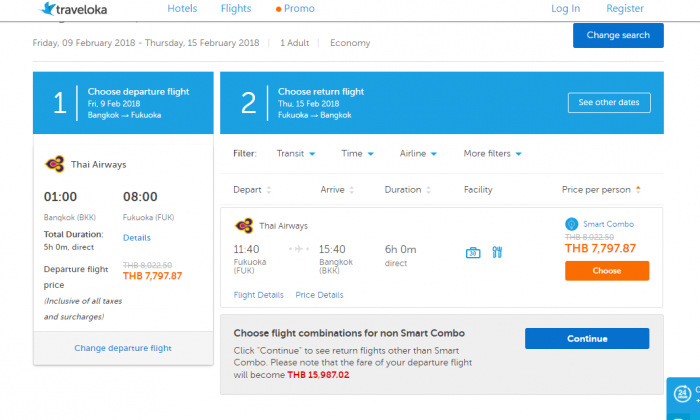Screen dimensions: 700x420
Task: Click the Change search button
Action: click(618, 35)
